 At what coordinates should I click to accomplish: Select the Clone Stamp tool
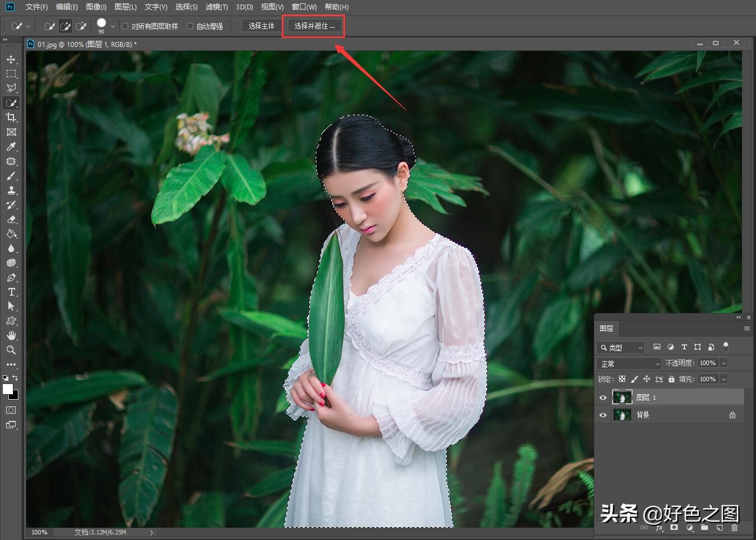click(11, 190)
